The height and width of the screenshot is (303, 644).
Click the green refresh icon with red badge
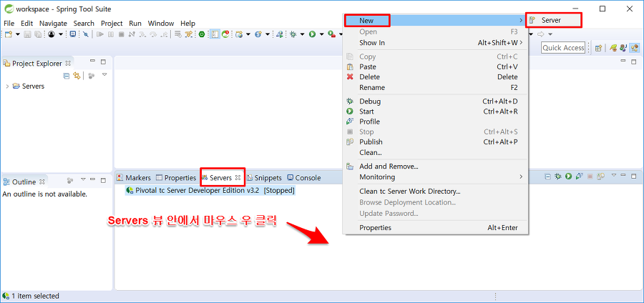225,34
